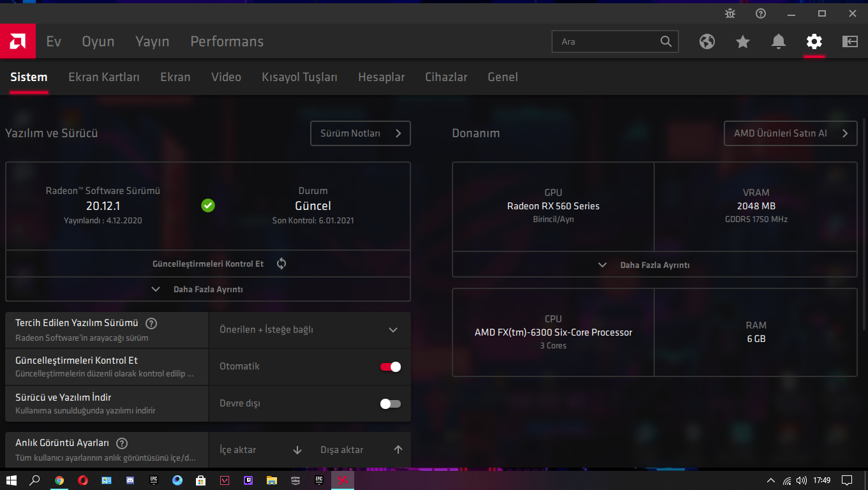The width and height of the screenshot is (868, 490).
Task: Click the AMD Radeon Software taskbar icon
Action: [x=343, y=480]
